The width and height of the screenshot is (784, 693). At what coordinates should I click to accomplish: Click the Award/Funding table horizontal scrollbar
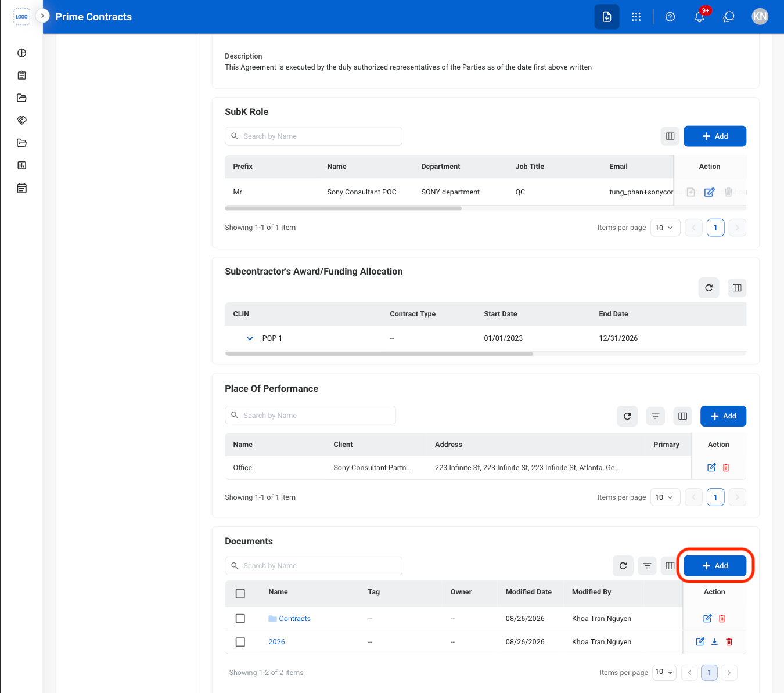379,353
